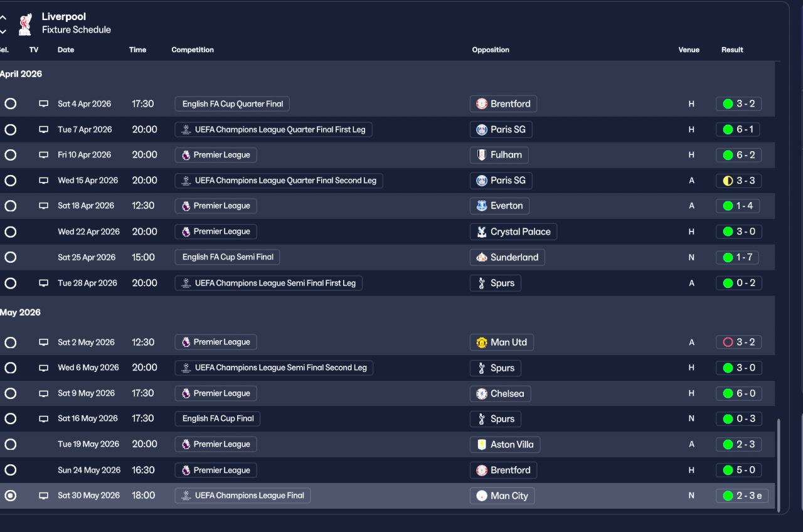Click TV icon for Tue 28 Apr 2026 fixture
The width and height of the screenshot is (803, 532).
tap(44, 283)
